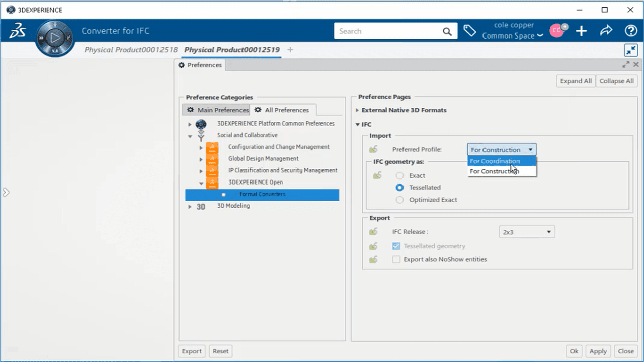Expand the Global Design Management node
Viewport: 644px width, 362px height.
click(201, 159)
